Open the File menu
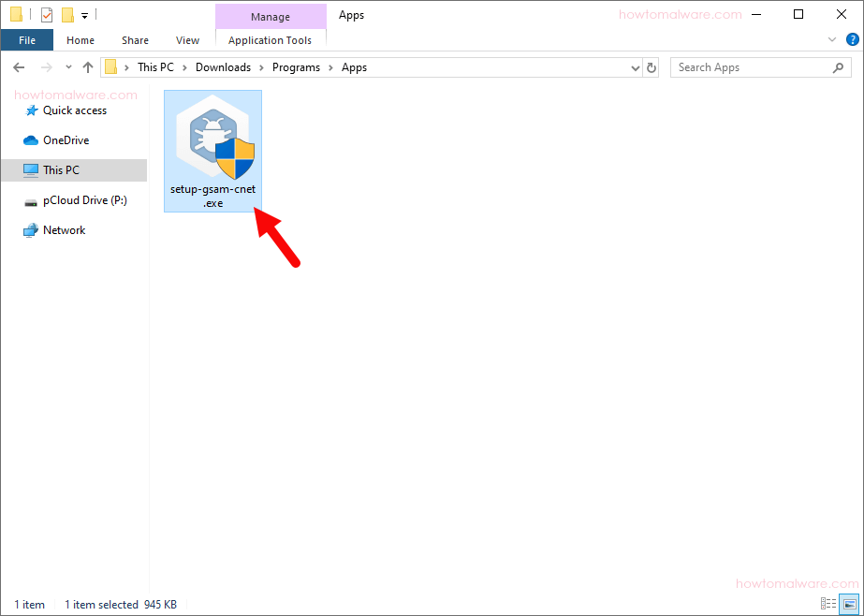Screen dimensions: 864x616 click(x=27, y=40)
